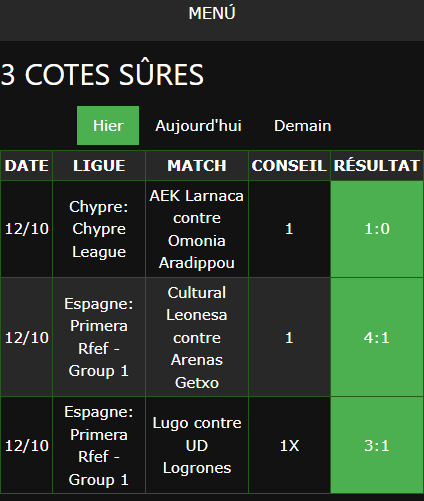424x501 pixels.
Task: Open Cultural Leonesa contre Arenas Getxo match
Action: 197,337
